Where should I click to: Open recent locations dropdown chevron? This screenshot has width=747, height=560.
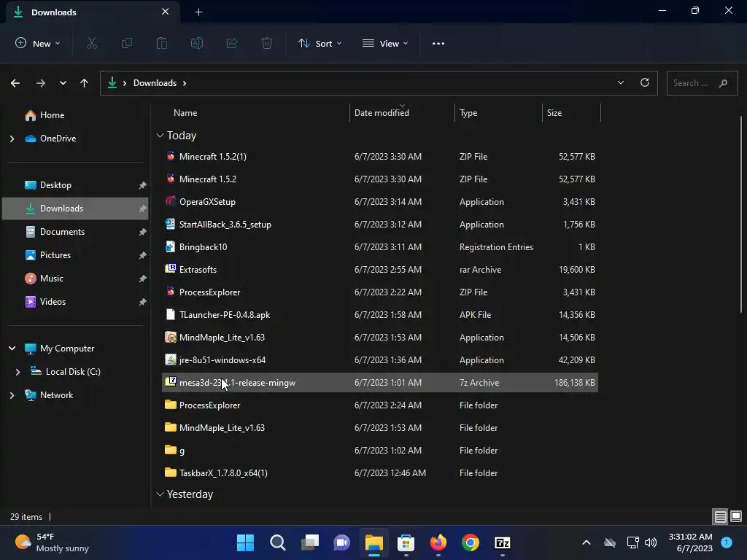pos(63,83)
